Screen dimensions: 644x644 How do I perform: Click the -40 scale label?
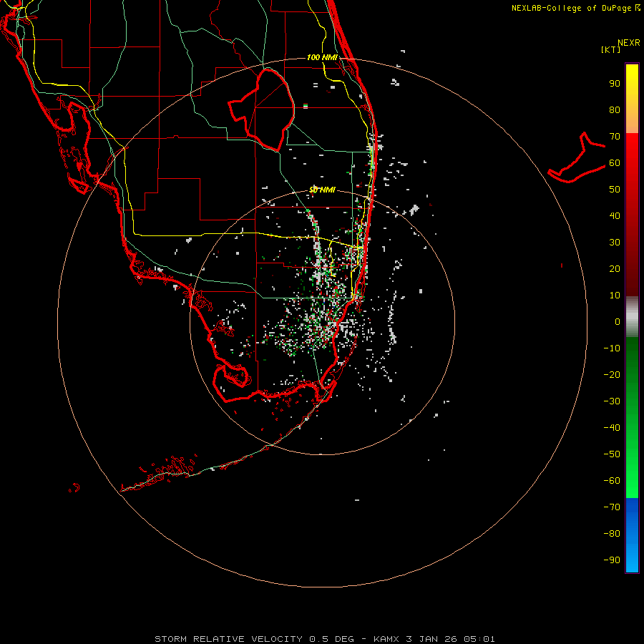tap(612, 428)
